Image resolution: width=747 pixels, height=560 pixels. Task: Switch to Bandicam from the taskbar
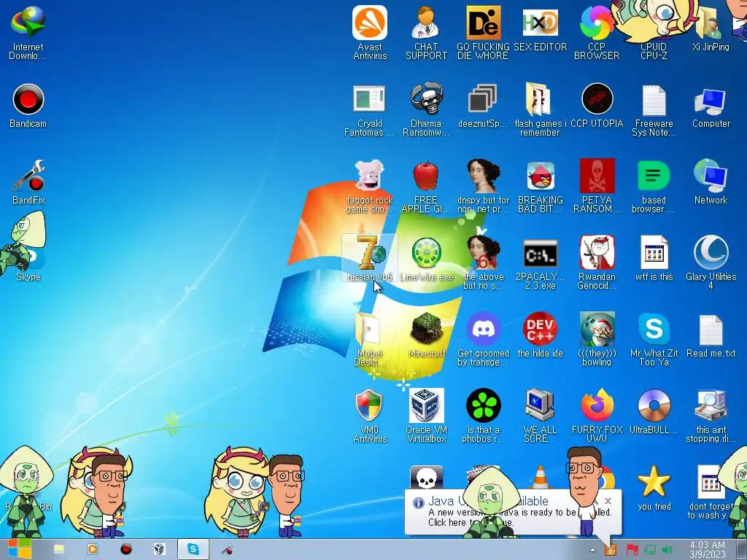point(125,550)
